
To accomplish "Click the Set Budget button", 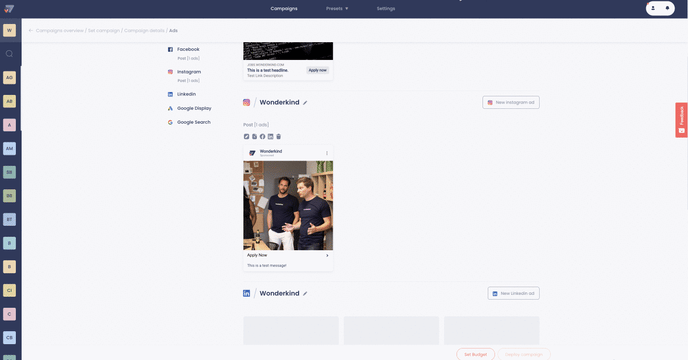I will coord(476,354).
